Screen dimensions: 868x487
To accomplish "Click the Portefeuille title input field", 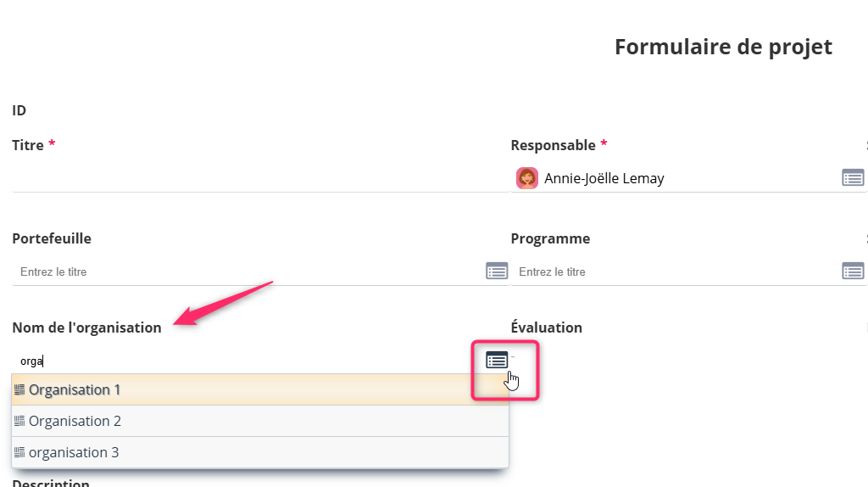I will coord(246,271).
